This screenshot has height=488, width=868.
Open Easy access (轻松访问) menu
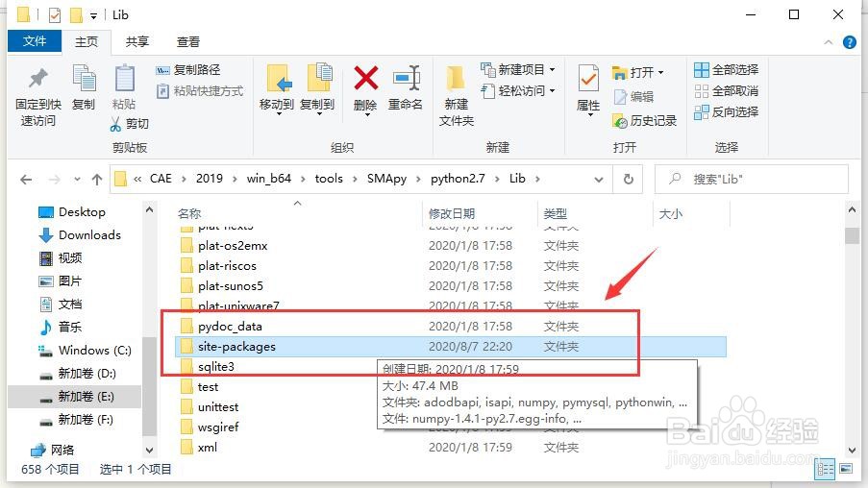[x=517, y=90]
